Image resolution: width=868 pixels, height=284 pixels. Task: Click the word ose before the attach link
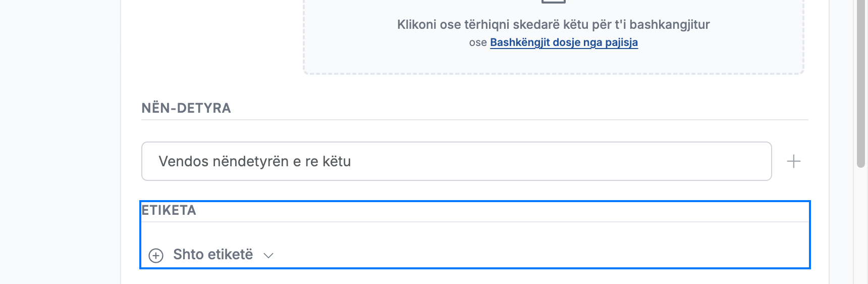point(478,42)
